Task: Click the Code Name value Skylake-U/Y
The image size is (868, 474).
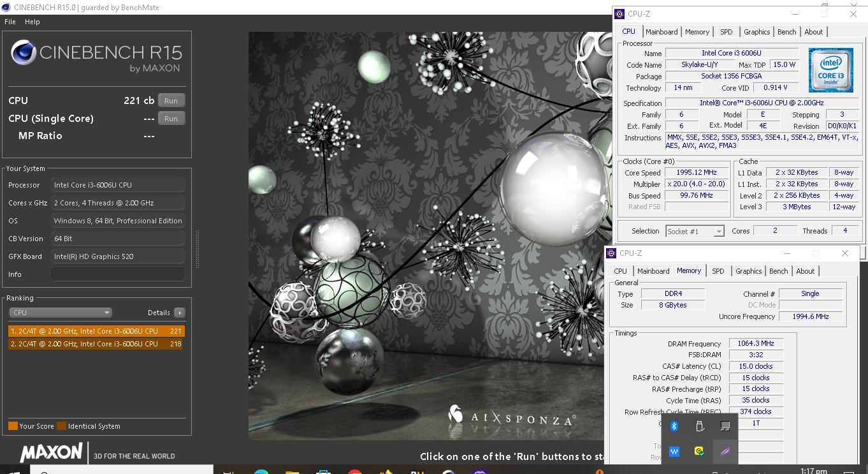Action: (x=699, y=64)
